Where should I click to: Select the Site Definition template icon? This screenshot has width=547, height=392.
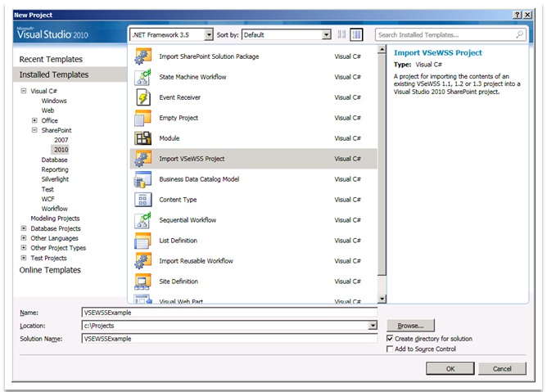pyautogui.click(x=142, y=282)
